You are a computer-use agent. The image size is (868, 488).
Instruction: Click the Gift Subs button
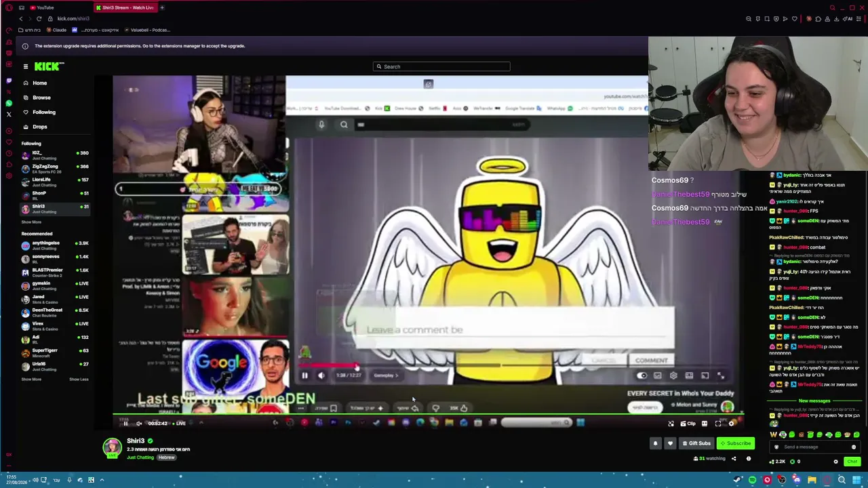coord(696,443)
